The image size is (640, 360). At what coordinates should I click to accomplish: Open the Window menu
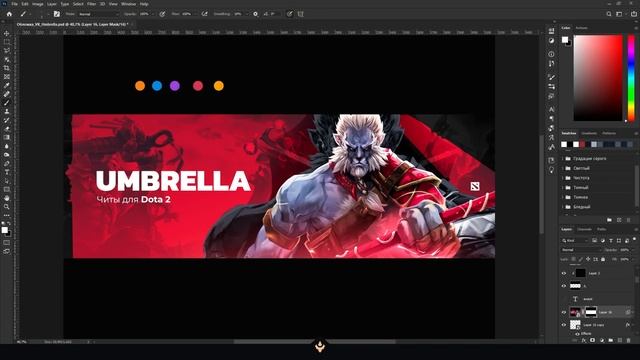coord(128,4)
